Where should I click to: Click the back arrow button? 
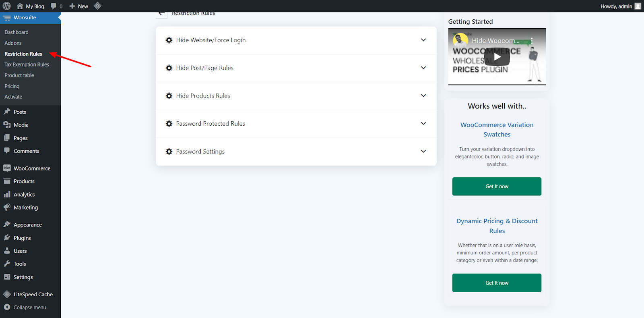pos(161,14)
